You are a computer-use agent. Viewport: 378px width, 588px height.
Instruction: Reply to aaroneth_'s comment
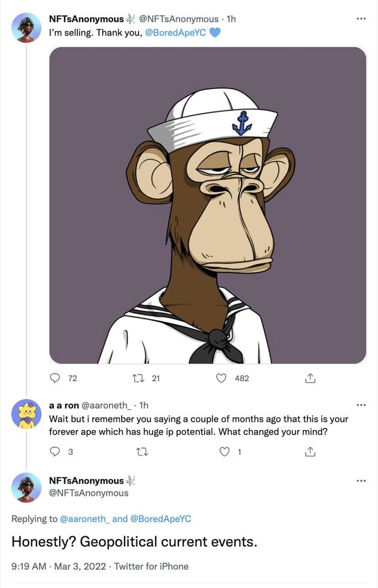(55, 452)
